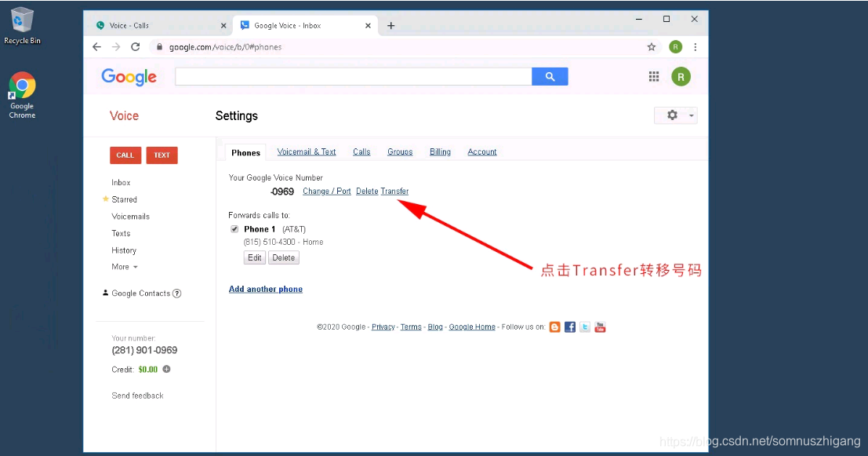
Task: Click the Transfer link
Action: click(394, 192)
